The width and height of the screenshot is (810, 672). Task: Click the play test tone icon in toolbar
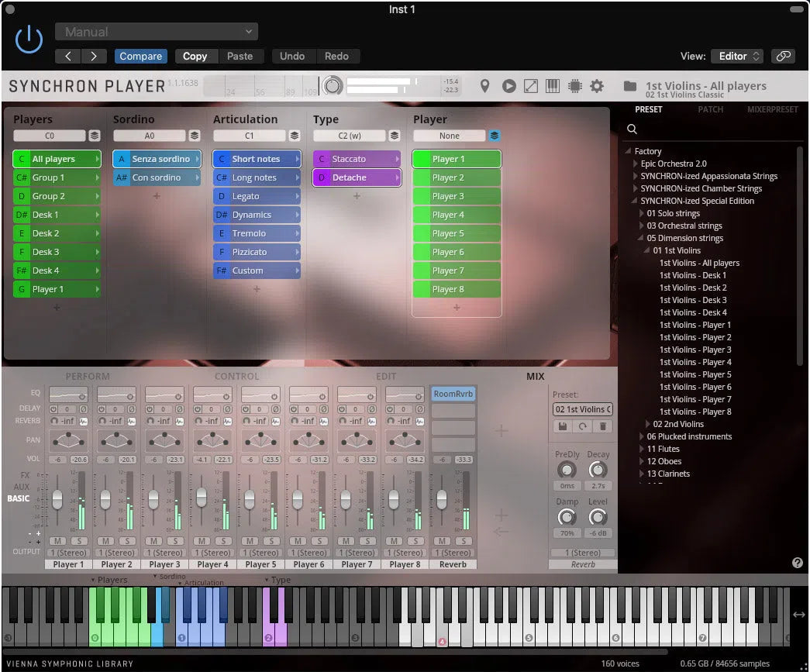coord(508,86)
